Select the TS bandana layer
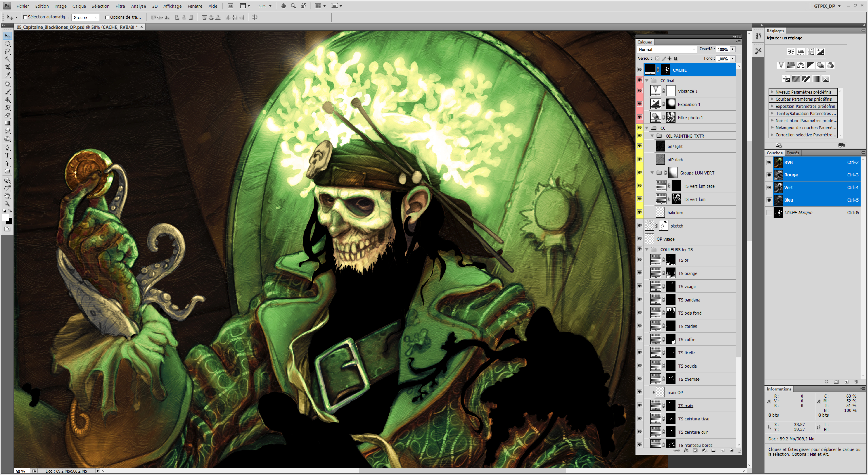Viewport: 868px width, 475px height. click(x=689, y=300)
